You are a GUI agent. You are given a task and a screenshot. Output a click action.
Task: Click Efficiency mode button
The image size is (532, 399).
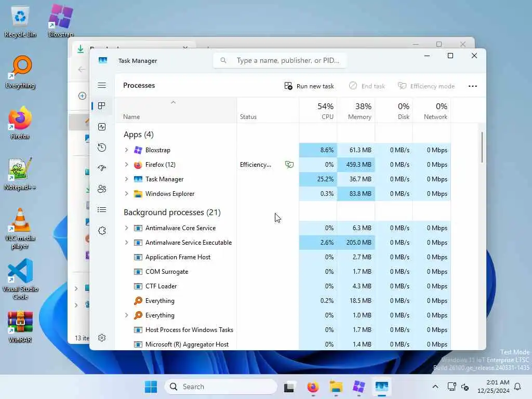pyautogui.click(x=426, y=86)
